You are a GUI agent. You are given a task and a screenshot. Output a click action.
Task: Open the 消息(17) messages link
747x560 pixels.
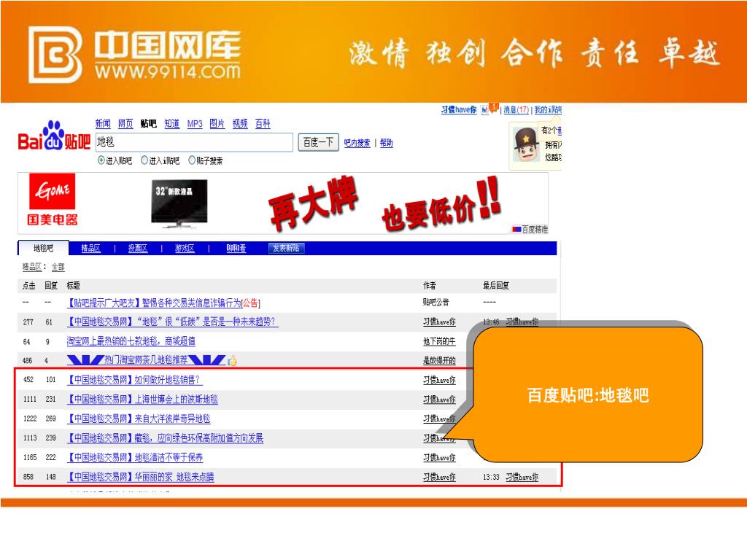pos(516,109)
